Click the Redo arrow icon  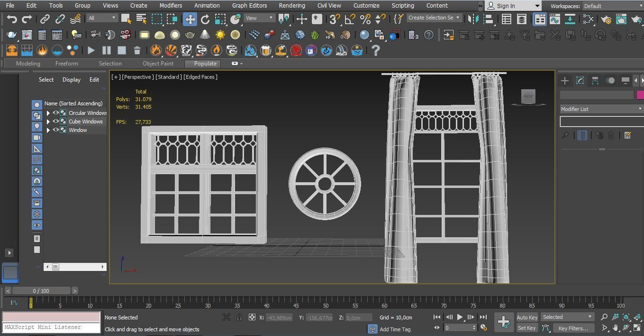[x=27, y=19]
